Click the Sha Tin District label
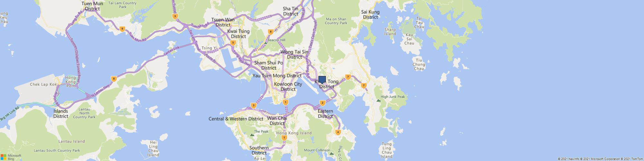 pyautogui.click(x=291, y=11)
